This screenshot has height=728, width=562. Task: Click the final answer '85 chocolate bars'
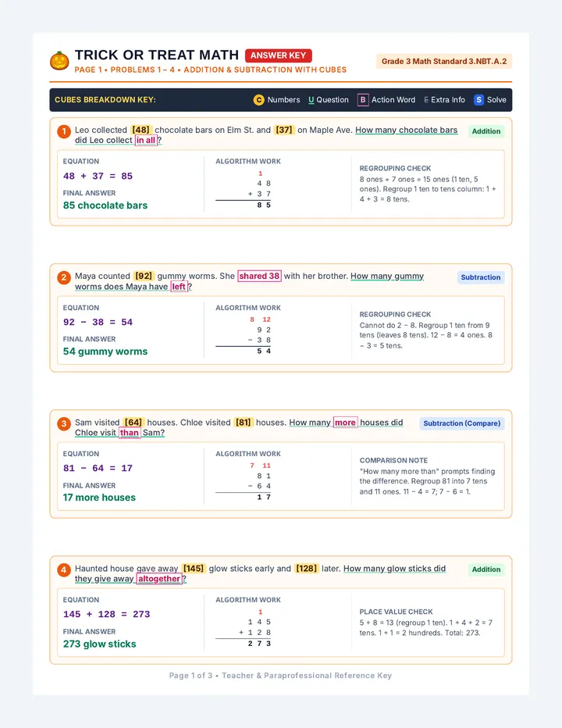(105, 205)
